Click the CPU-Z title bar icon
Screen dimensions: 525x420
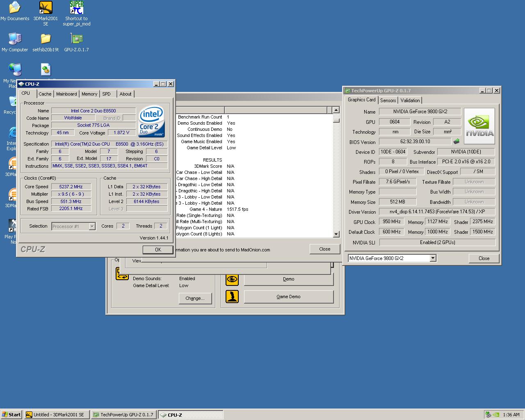[x=21, y=84]
